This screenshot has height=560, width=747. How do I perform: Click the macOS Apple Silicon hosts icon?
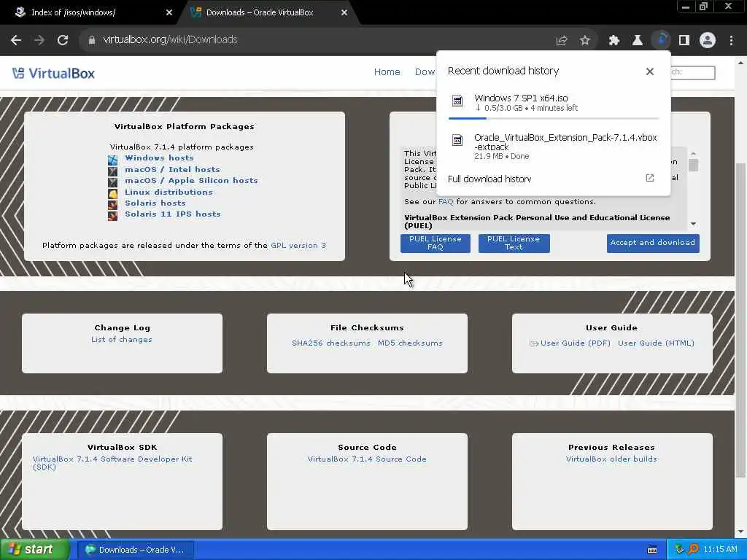click(x=112, y=182)
